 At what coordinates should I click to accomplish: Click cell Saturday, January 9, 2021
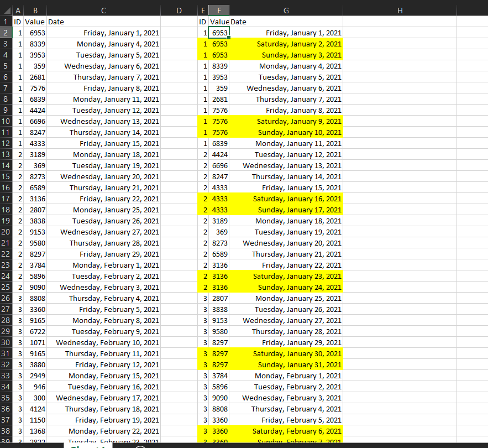click(x=286, y=121)
